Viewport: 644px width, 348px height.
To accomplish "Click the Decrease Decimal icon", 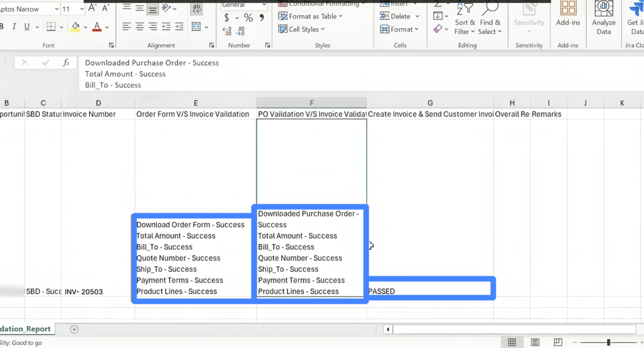I will point(241,31).
